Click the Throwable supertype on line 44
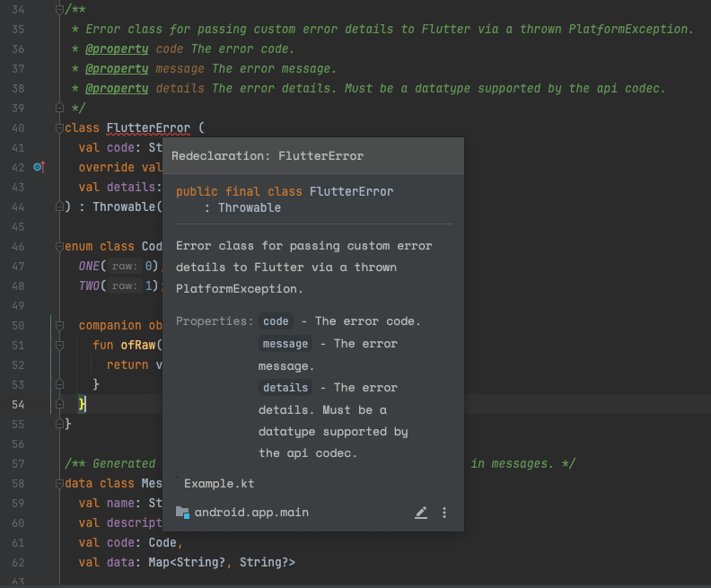 (x=124, y=206)
